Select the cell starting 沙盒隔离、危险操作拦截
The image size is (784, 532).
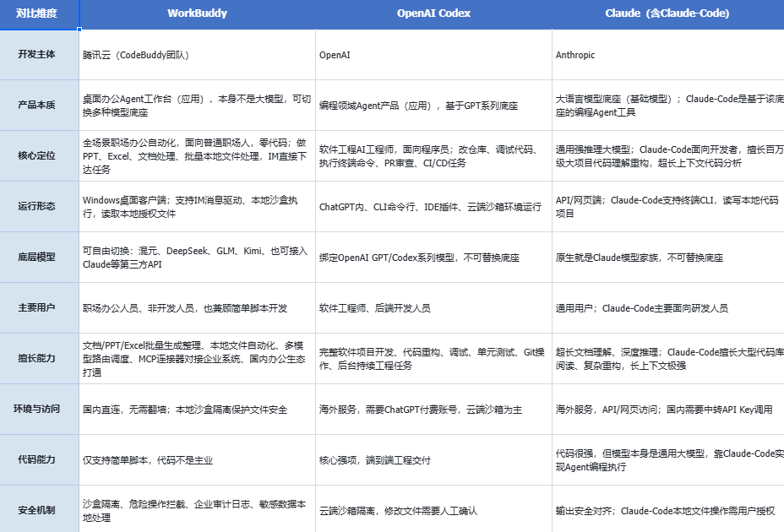coord(197,509)
